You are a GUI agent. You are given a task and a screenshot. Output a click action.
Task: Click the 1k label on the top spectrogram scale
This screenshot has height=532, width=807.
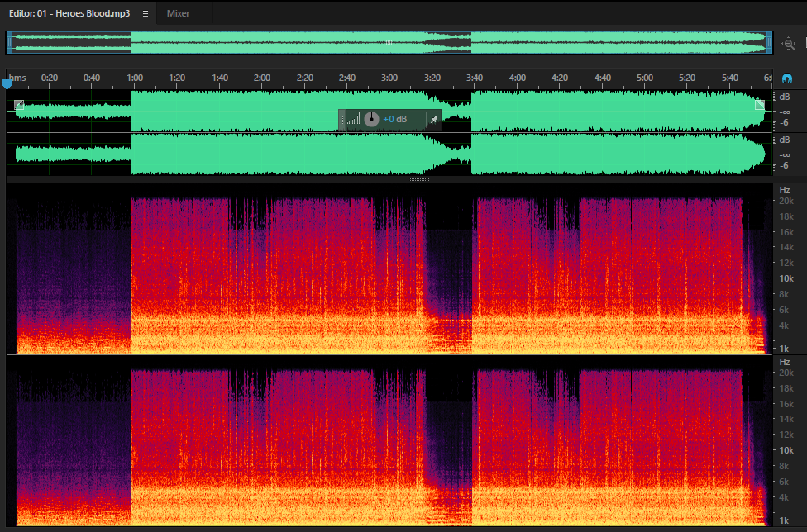[784, 349]
